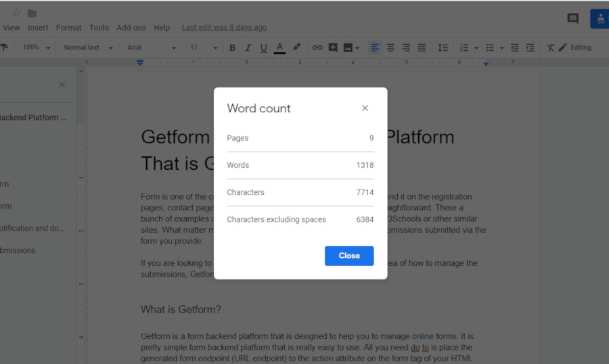Screen dimensions: 609x364
Task: Open the Editing mode selector
Action: [575, 47]
